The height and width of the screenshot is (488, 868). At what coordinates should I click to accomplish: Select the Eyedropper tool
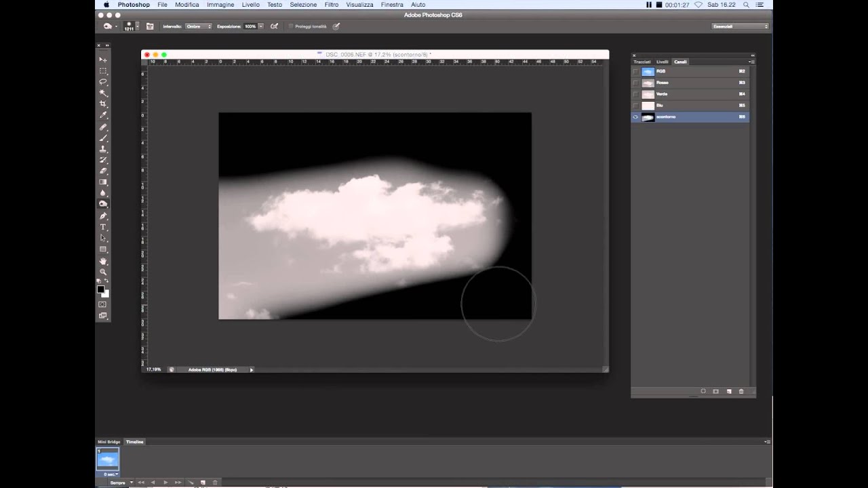103,115
